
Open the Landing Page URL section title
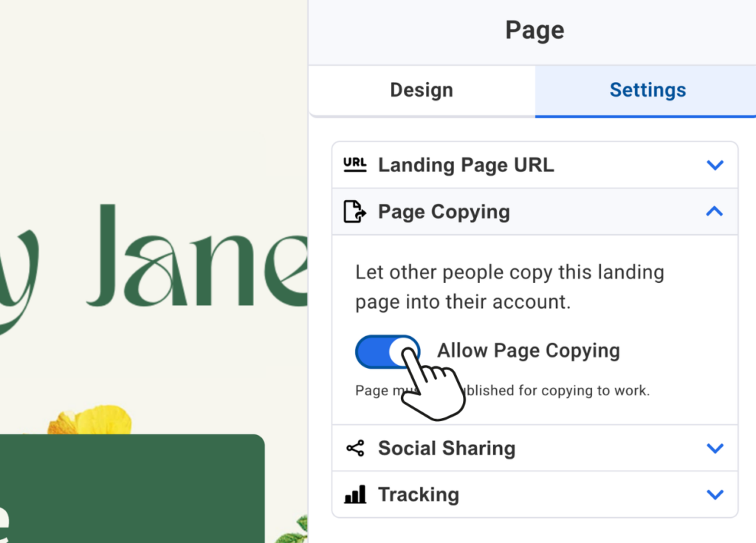(466, 165)
